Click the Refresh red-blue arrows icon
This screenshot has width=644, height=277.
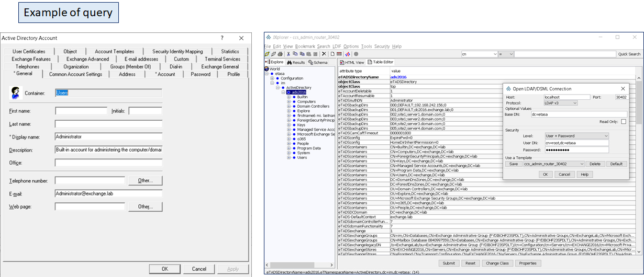coord(348,54)
